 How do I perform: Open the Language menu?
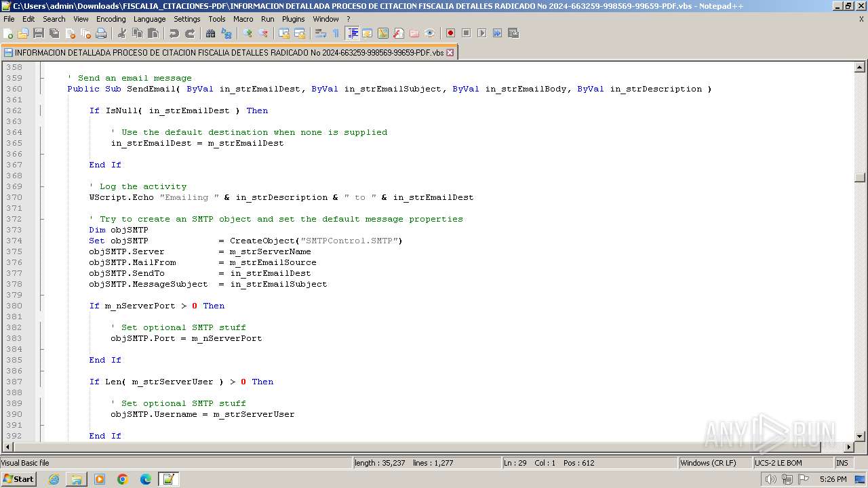click(x=149, y=19)
